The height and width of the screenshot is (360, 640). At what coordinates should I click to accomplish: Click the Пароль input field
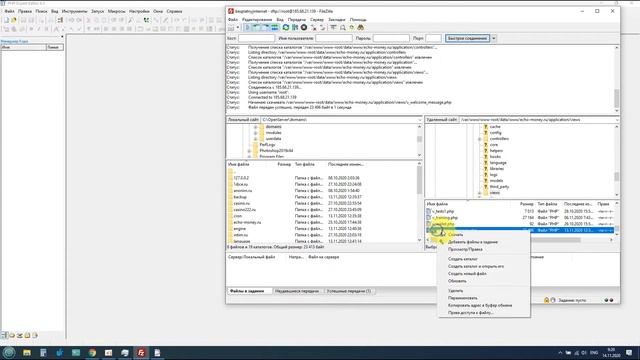click(391, 38)
